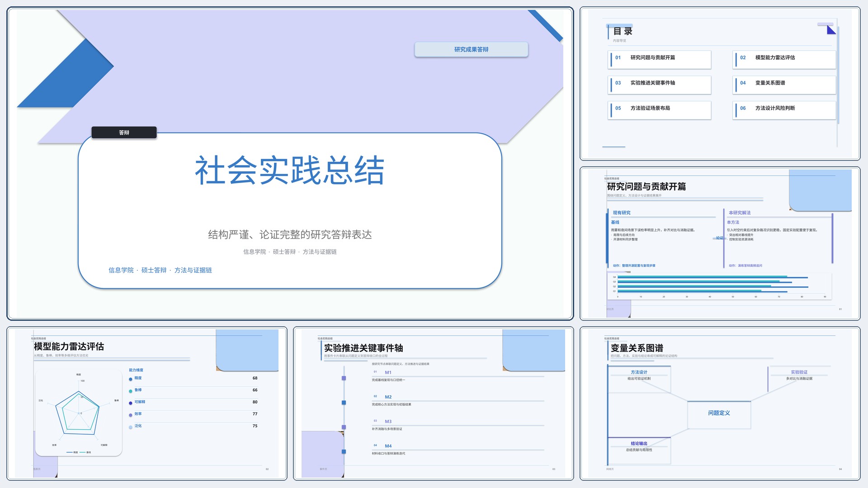868x488 pixels.
Task: Click the M4 milestone label
Action: (388, 446)
